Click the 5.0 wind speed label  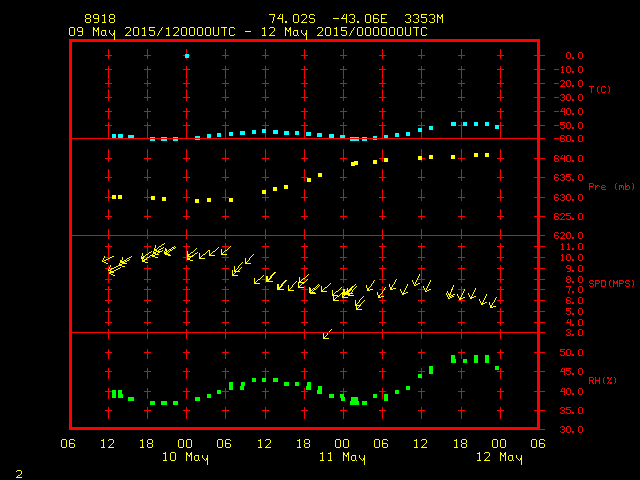coord(574,311)
